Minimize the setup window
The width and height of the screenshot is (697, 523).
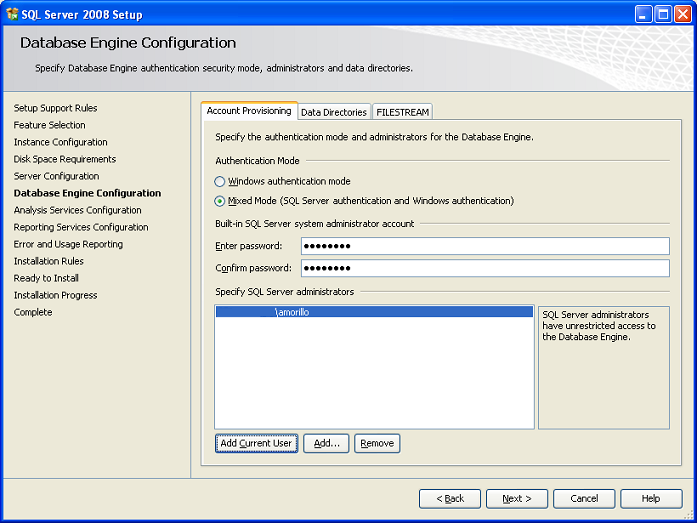(x=643, y=14)
